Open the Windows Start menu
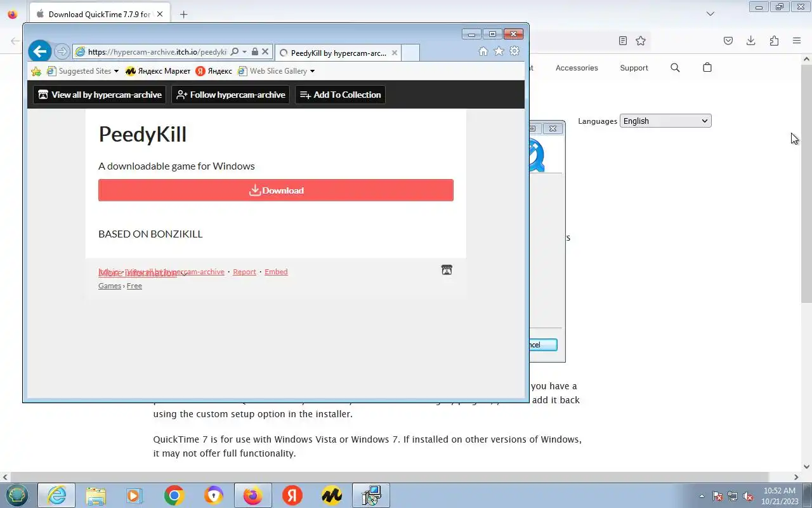This screenshot has height=508, width=812. [x=17, y=495]
